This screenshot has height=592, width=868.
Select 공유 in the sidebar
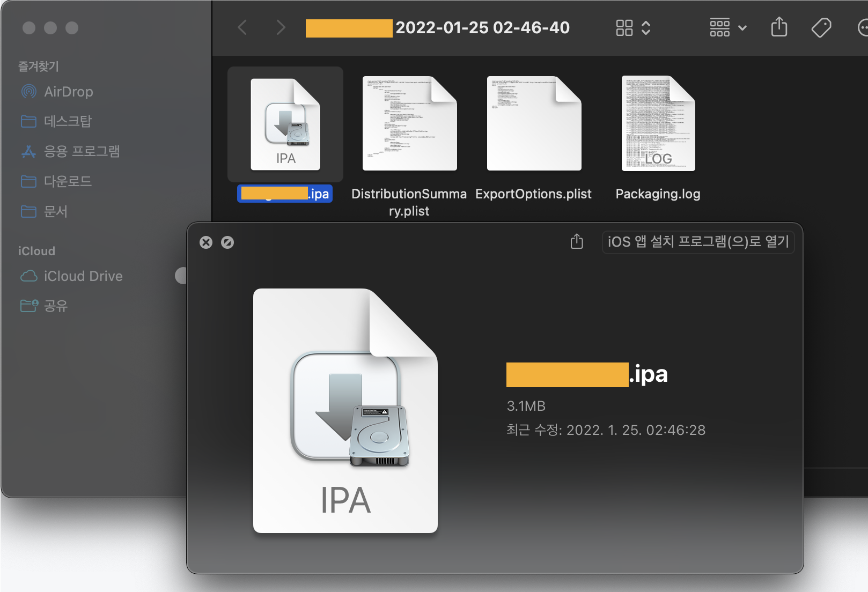point(56,306)
